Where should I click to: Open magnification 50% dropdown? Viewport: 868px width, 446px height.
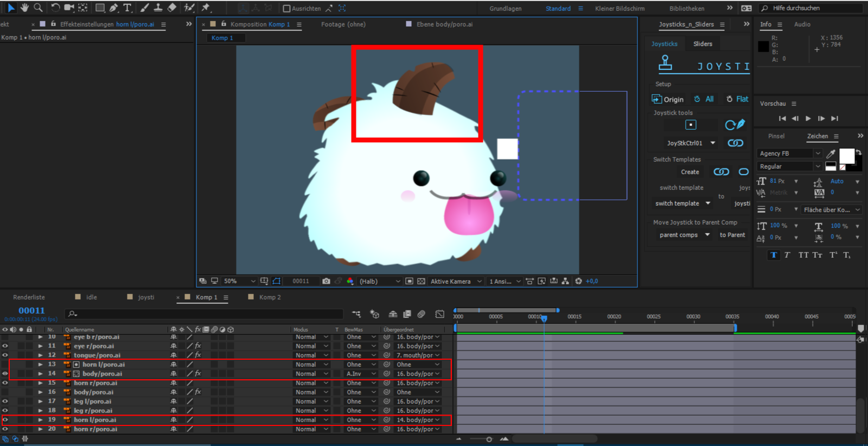239,281
